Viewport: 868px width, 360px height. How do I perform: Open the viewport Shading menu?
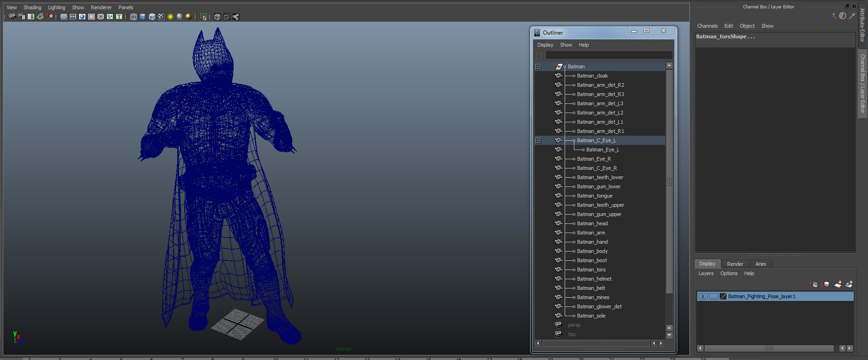[32, 7]
